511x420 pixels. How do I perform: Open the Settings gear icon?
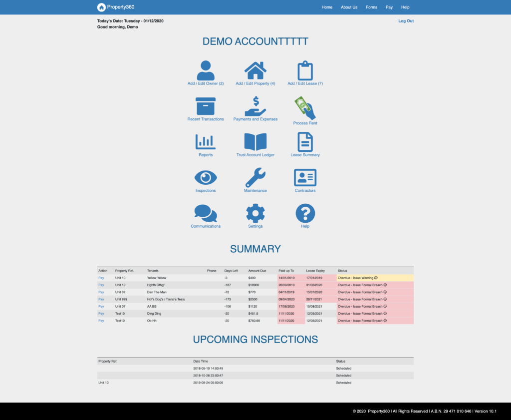(255, 213)
